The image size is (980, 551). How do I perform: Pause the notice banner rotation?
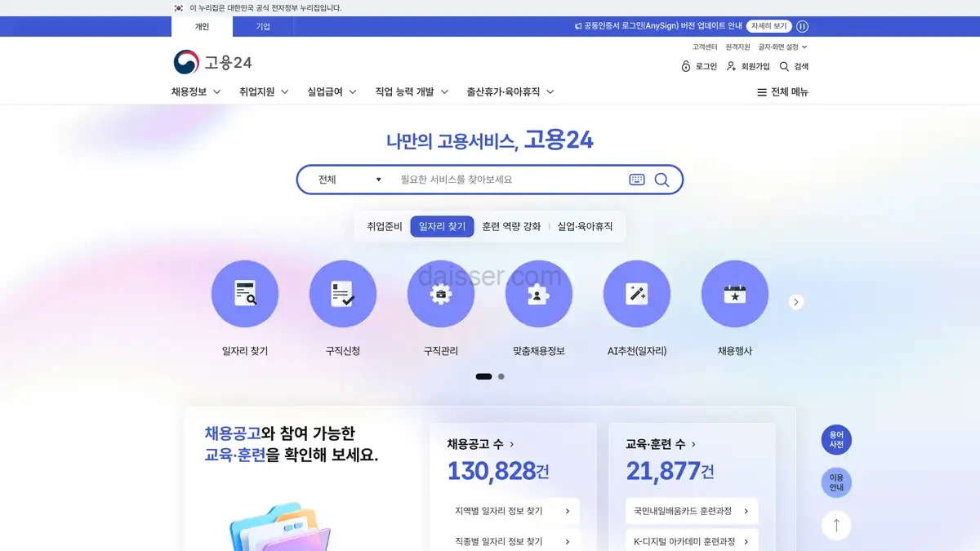pyautogui.click(x=803, y=26)
